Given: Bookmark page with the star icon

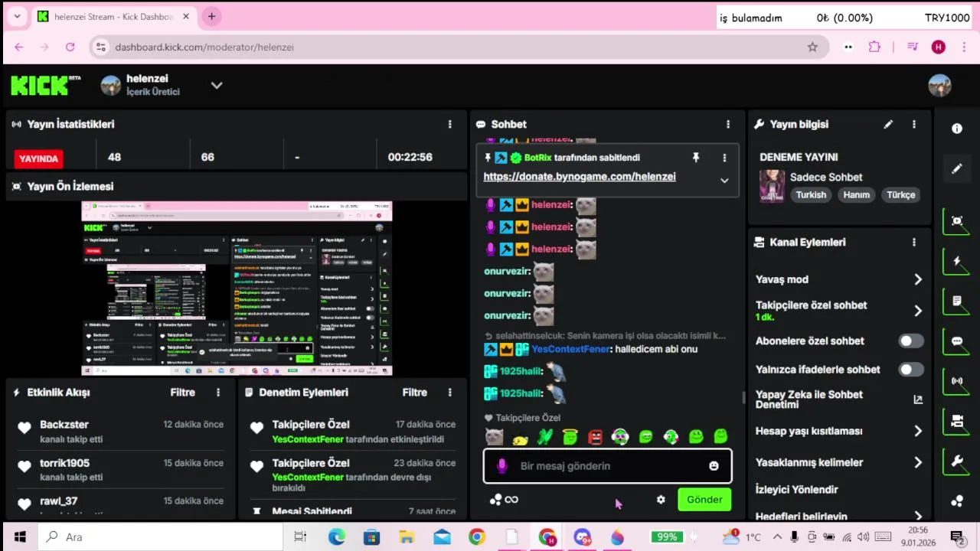Looking at the screenshot, I should click(812, 47).
